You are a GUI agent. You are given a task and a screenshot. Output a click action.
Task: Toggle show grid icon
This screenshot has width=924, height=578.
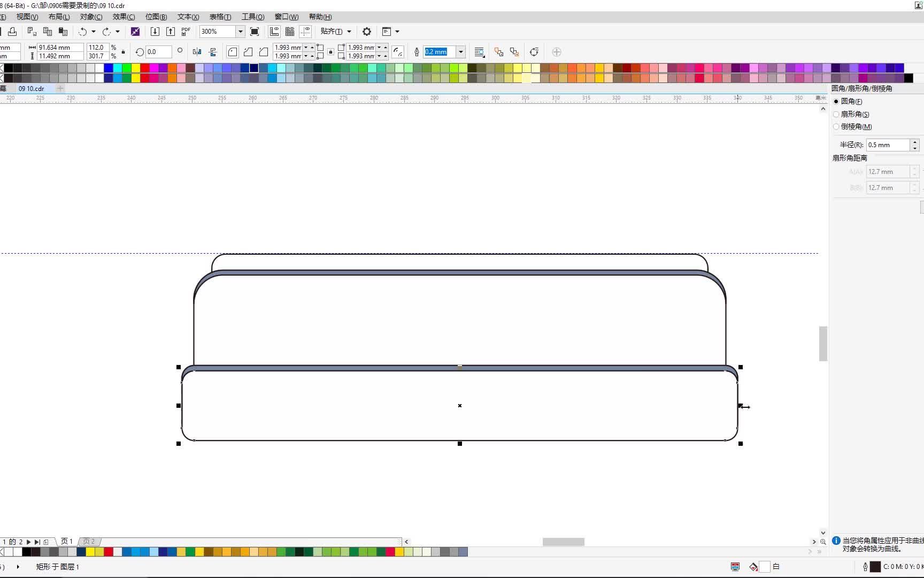[x=290, y=32]
